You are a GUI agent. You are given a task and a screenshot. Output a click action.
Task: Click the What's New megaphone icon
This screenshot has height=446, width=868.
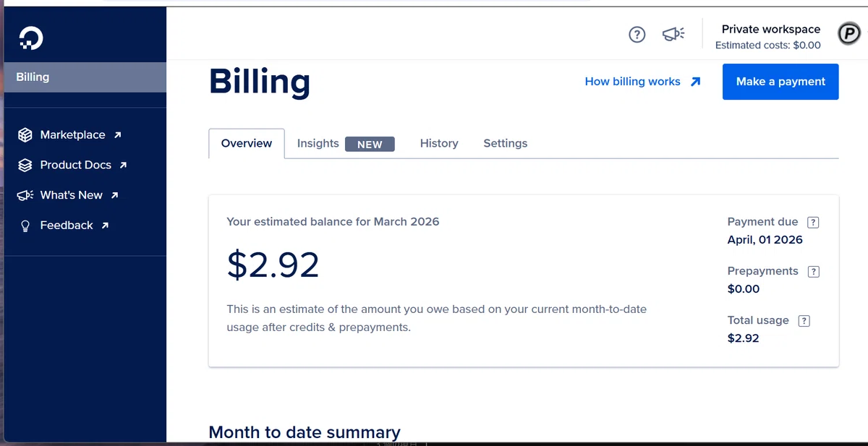(25, 195)
